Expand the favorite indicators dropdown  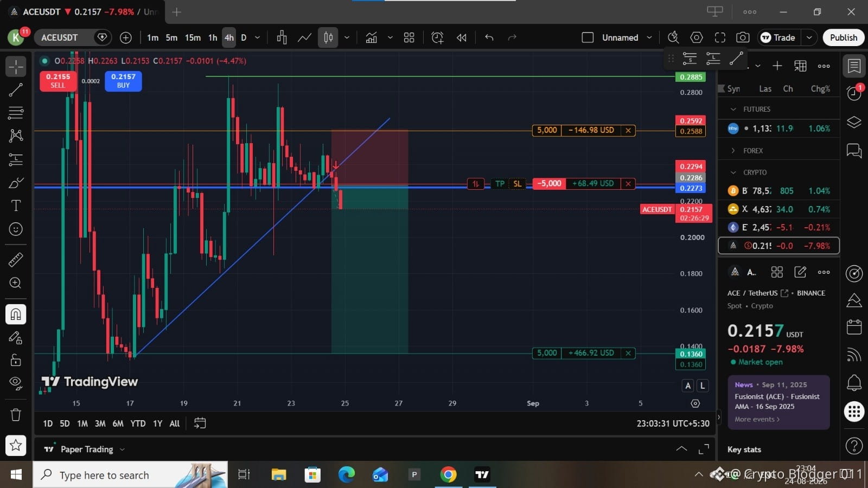[x=390, y=37]
